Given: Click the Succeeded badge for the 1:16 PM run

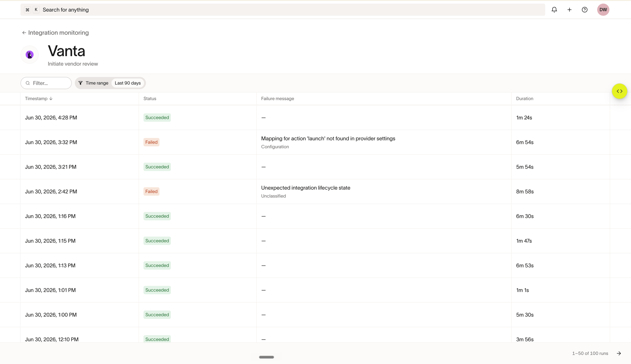Looking at the screenshot, I should (x=157, y=216).
